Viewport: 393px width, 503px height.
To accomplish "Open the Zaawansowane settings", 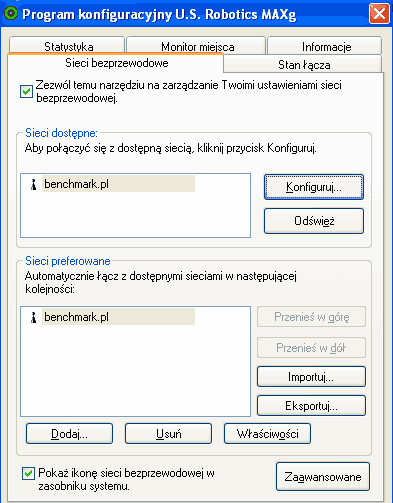I will [323, 476].
